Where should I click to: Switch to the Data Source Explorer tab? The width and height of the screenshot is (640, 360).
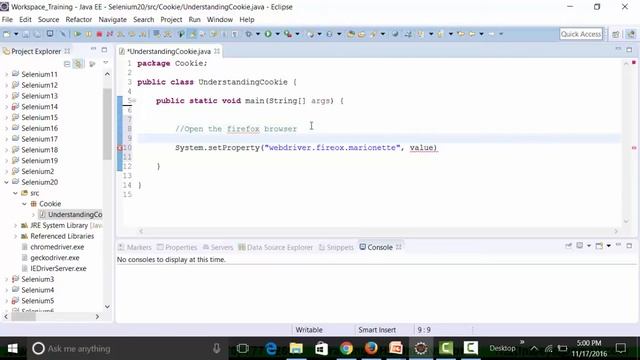pyautogui.click(x=276, y=247)
